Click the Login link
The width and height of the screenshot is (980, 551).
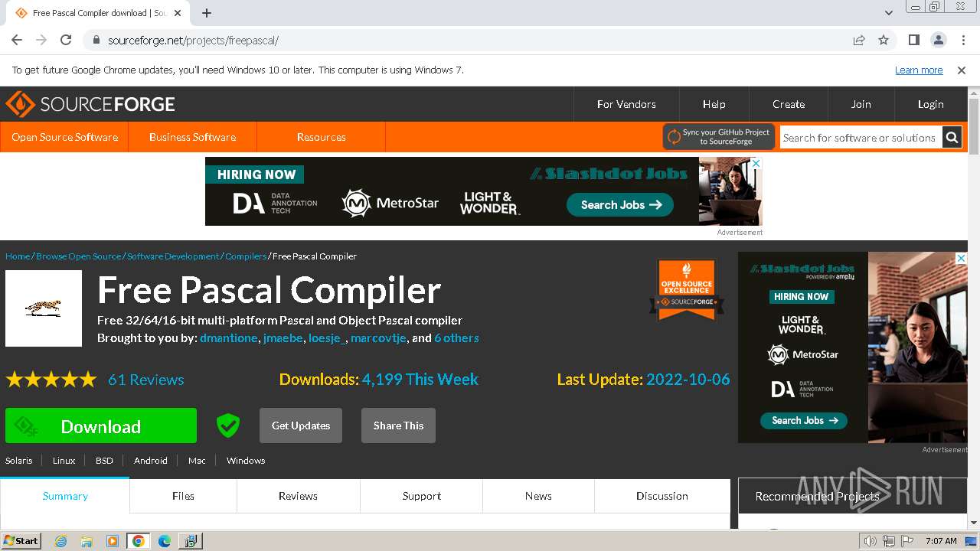pyautogui.click(x=930, y=104)
